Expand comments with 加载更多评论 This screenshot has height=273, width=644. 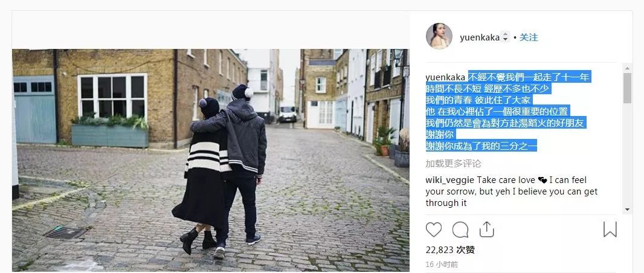click(454, 164)
